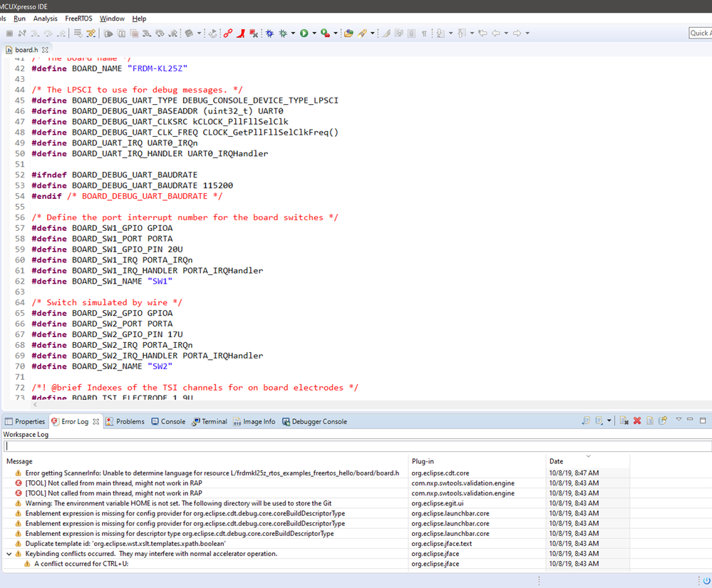Click the Open Log file icon
Viewport: 712px width, 588px height.
click(650, 421)
